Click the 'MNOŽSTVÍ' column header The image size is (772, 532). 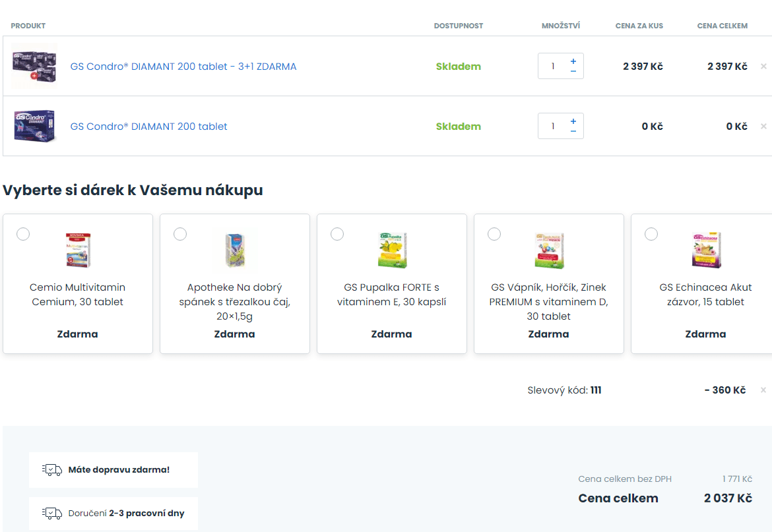click(x=561, y=26)
